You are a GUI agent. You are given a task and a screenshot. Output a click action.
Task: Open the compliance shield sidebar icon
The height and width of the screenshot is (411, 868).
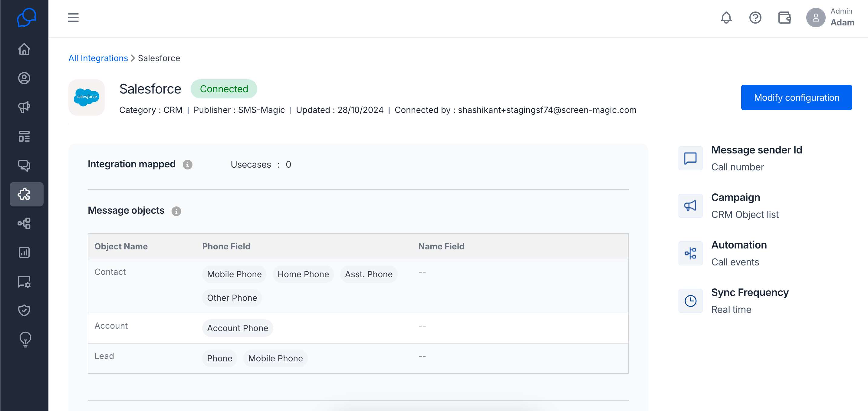pyautogui.click(x=24, y=310)
